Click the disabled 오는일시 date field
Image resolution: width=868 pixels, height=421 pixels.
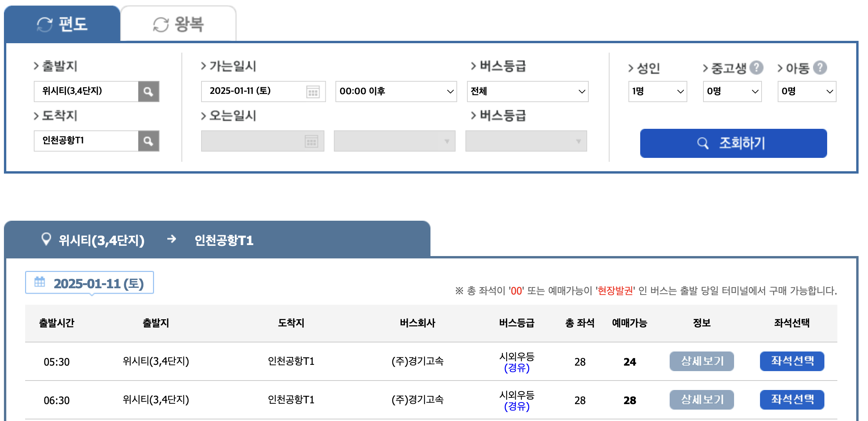coord(262,141)
